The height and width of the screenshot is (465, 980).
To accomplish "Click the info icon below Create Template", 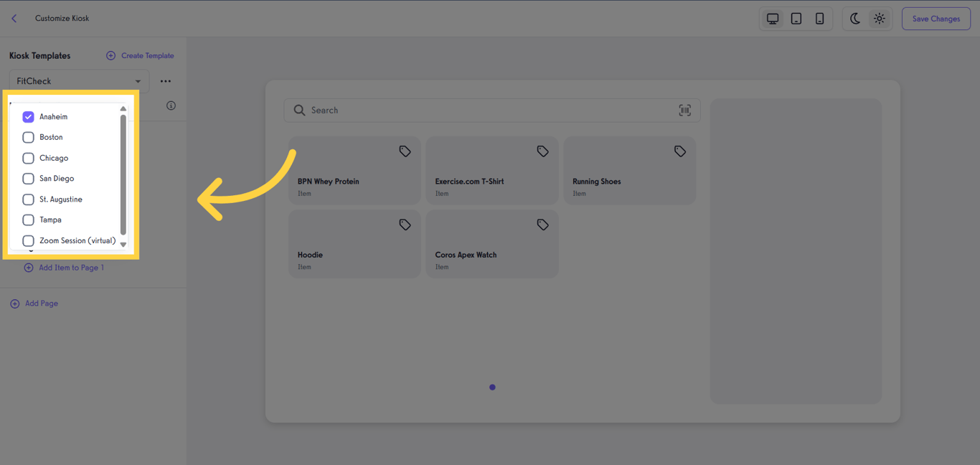I will [171, 105].
